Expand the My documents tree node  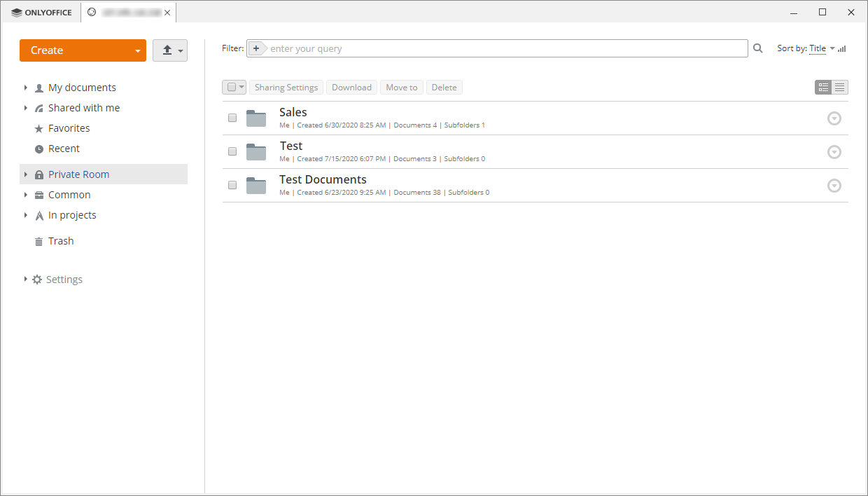[x=26, y=88]
